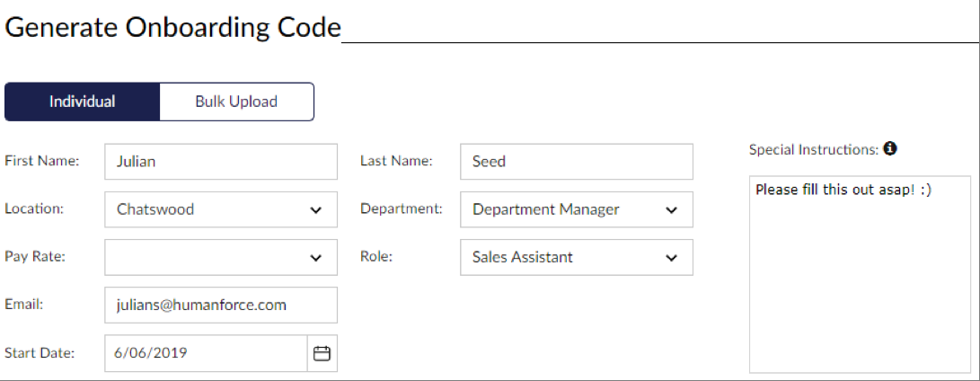Click the Location label
The image size is (980, 381).
point(34,209)
